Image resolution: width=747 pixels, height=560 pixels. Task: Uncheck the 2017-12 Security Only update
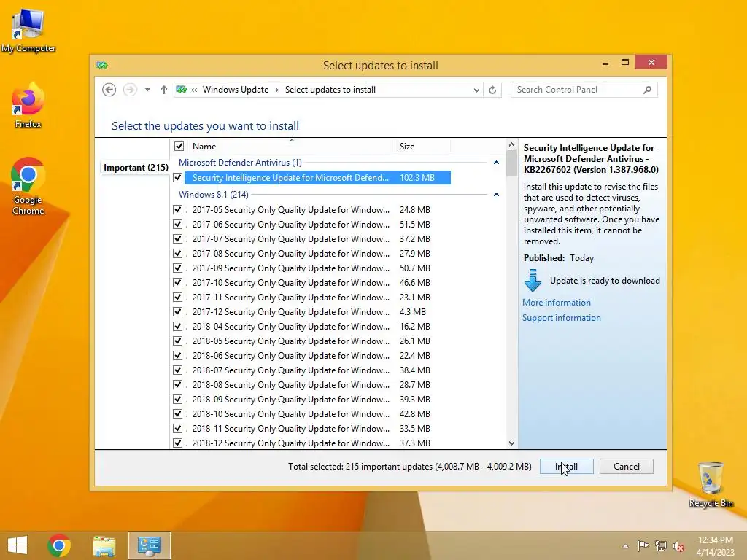(x=178, y=312)
